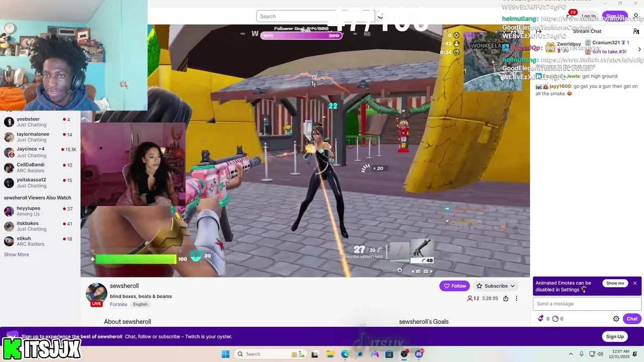
Task: Open the Community icon in Stream Chat header
Action: coord(636,31)
